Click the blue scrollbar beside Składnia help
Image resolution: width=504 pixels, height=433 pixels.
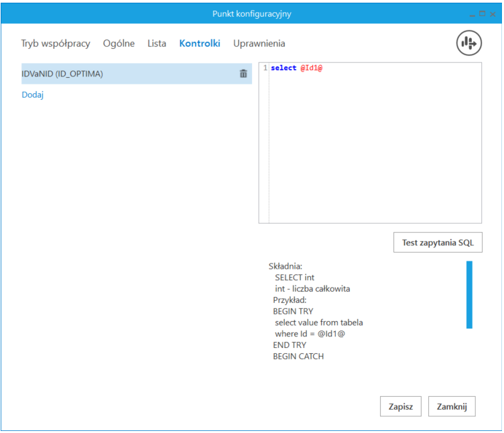[469, 295]
